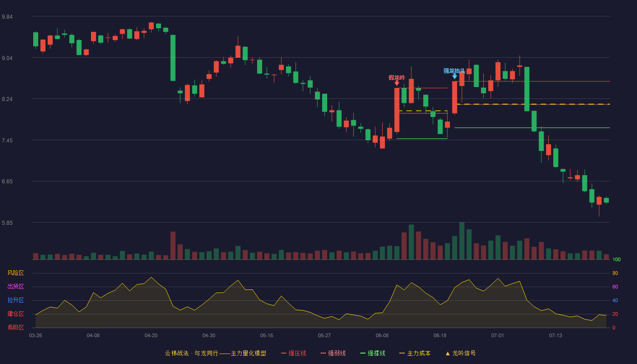Select the 建仓区 zone label
The image size is (637, 364).
[x=15, y=314]
